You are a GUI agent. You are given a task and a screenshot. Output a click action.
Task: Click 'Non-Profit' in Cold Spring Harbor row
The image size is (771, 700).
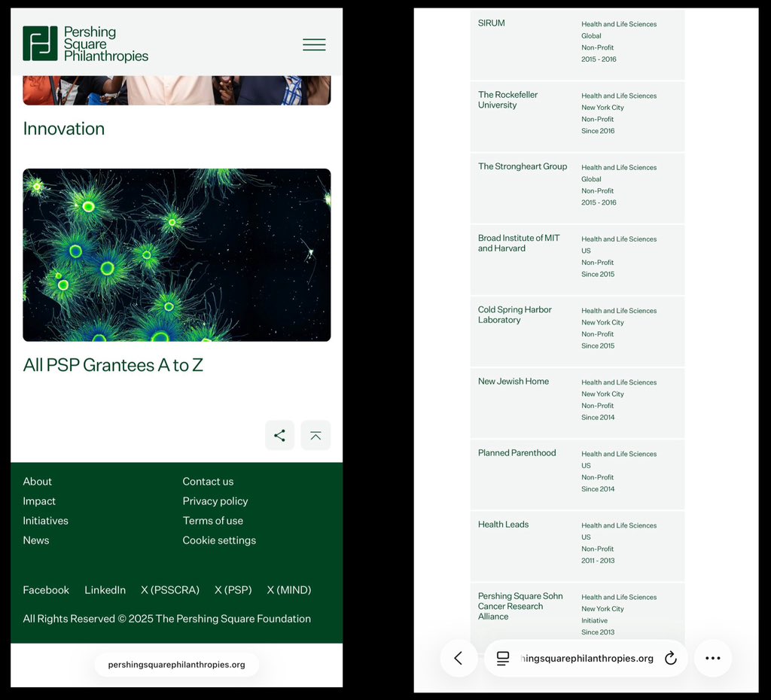pyautogui.click(x=597, y=333)
